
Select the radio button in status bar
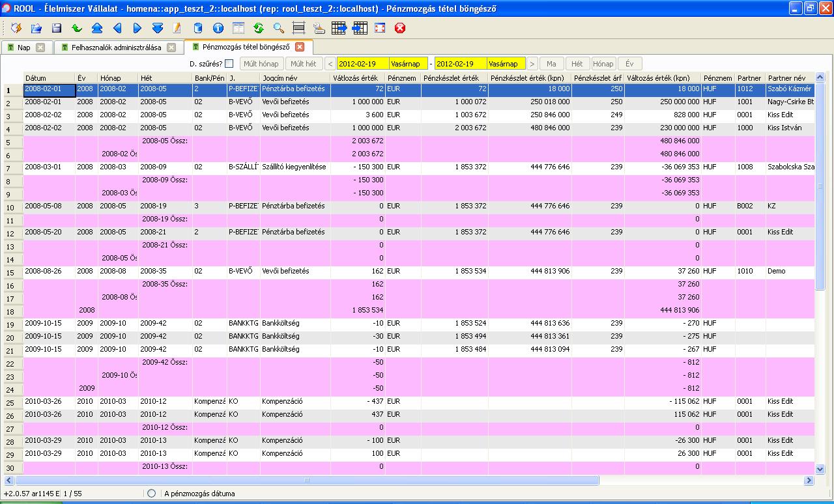pyautogui.click(x=151, y=494)
